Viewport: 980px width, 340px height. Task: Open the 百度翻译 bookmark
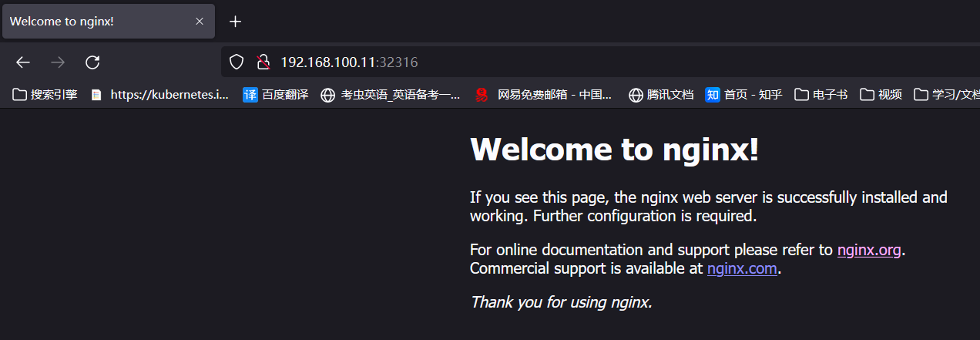coord(276,95)
